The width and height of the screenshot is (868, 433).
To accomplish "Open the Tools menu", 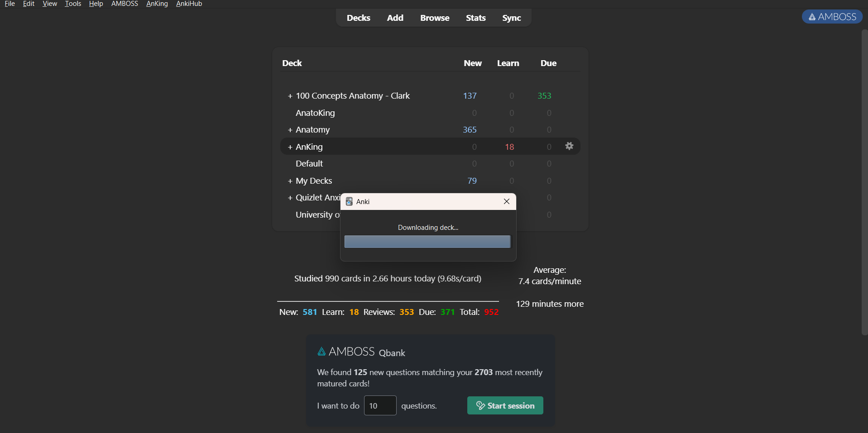I will coord(73,4).
